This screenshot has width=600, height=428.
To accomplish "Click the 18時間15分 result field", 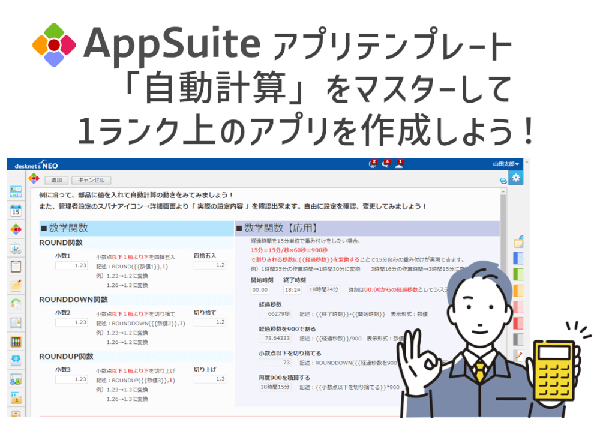I will click(x=275, y=387).
